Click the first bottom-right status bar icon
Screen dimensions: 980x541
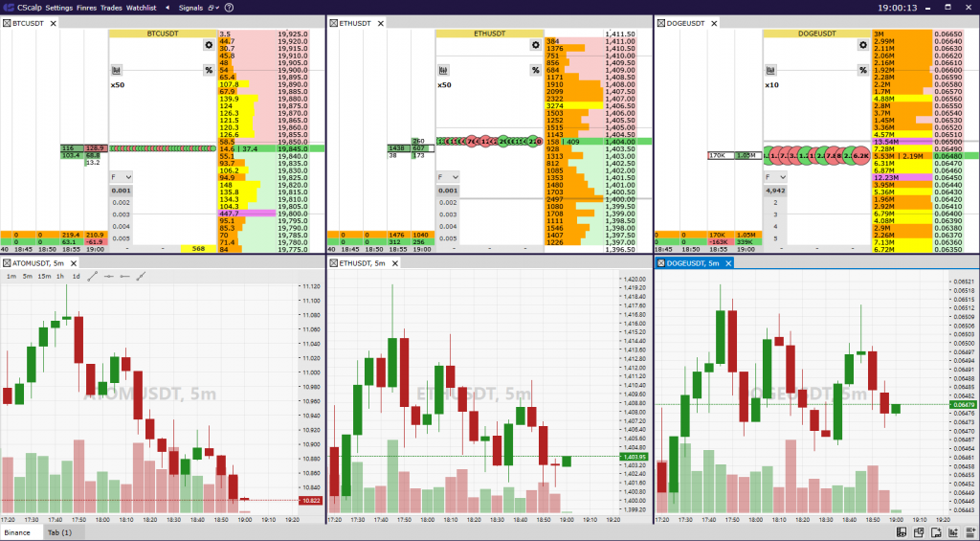[902, 533]
